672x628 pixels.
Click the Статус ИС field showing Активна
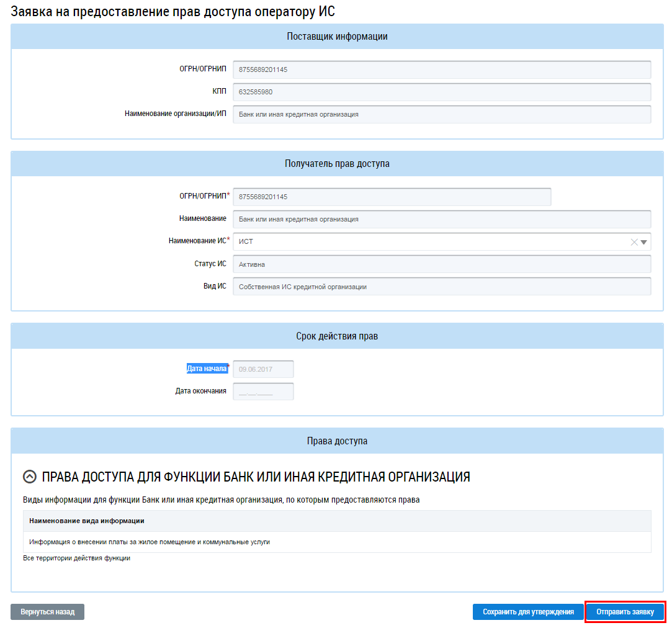pos(441,264)
